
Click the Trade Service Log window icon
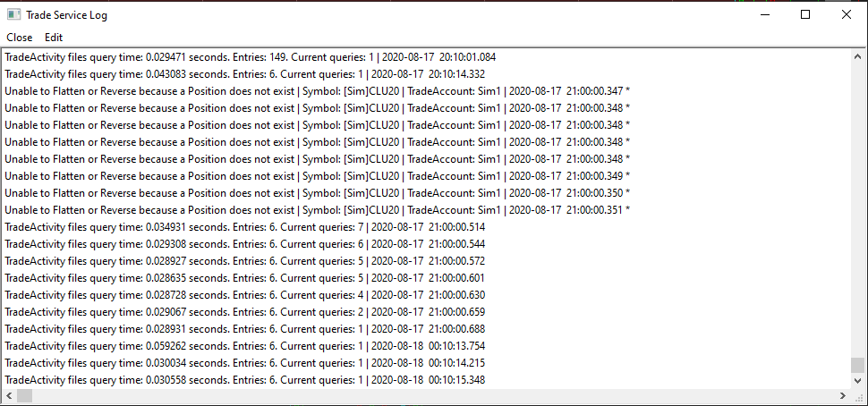coord(14,14)
